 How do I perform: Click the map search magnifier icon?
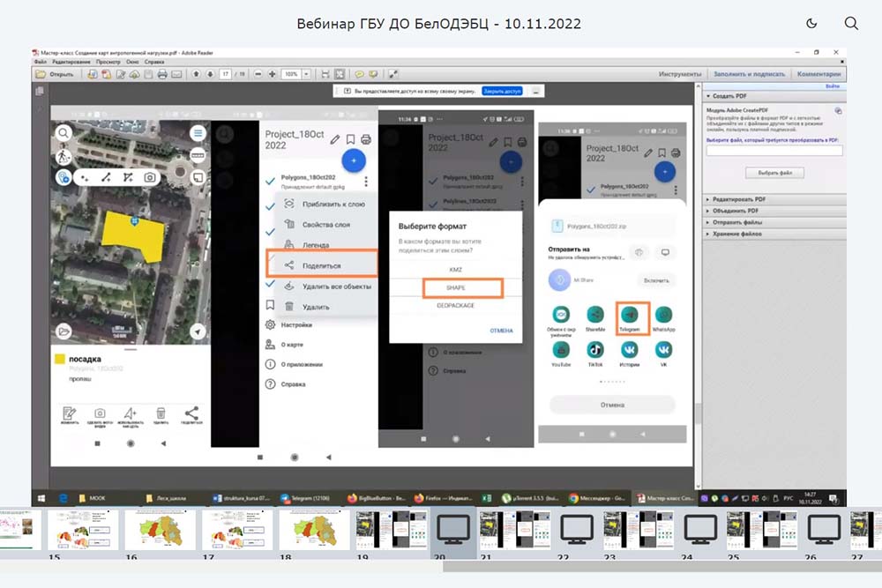coord(64,133)
